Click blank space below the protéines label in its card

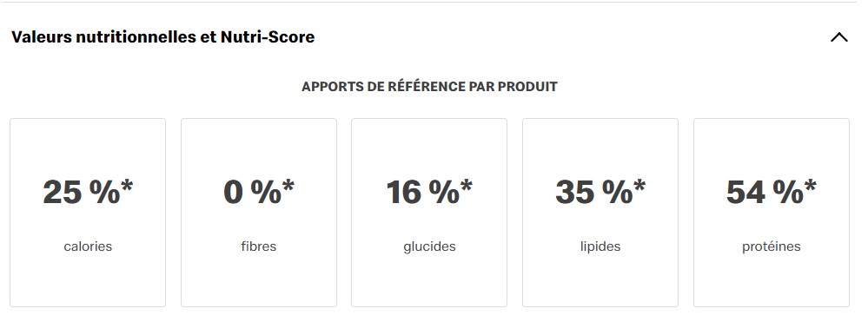(x=772, y=281)
